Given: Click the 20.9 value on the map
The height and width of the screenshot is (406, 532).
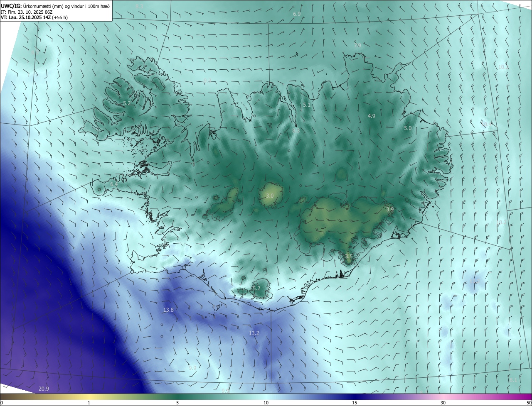Looking at the screenshot, I should [44, 389].
